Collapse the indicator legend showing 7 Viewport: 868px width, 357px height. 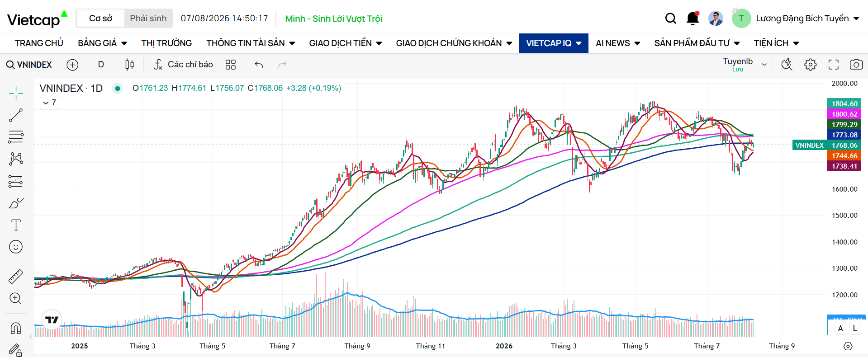tap(49, 103)
